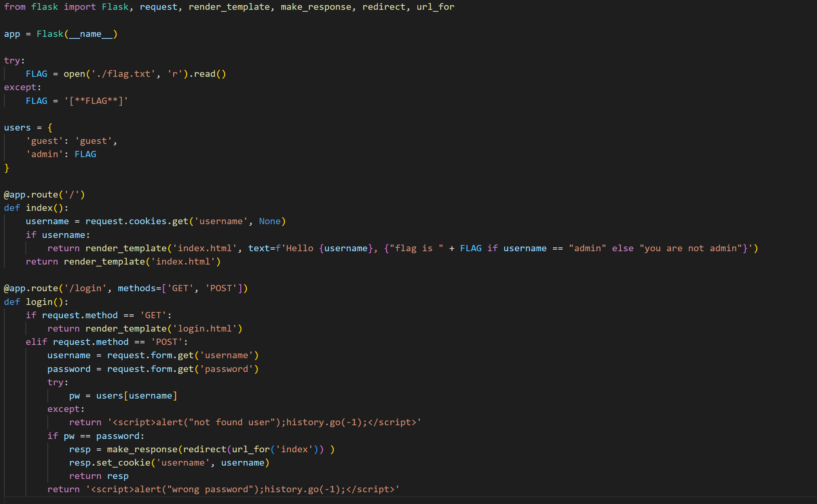Place cursor on the './flag.txt' string
The height and width of the screenshot is (504, 817).
[123, 74]
